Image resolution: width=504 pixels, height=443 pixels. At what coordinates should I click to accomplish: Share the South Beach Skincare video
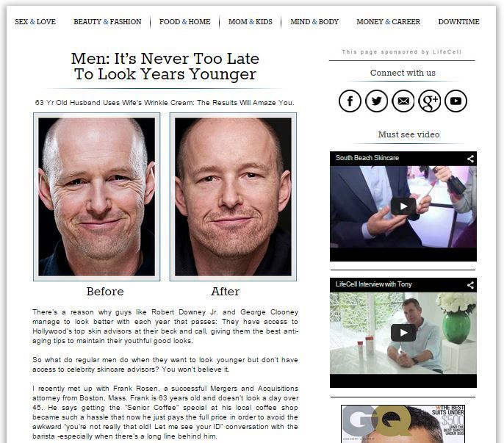(x=470, y=159)
